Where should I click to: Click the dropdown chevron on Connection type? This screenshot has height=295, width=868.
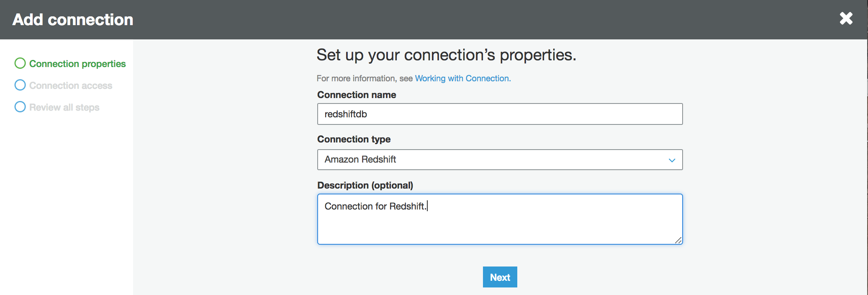click(x=673, y=160)
